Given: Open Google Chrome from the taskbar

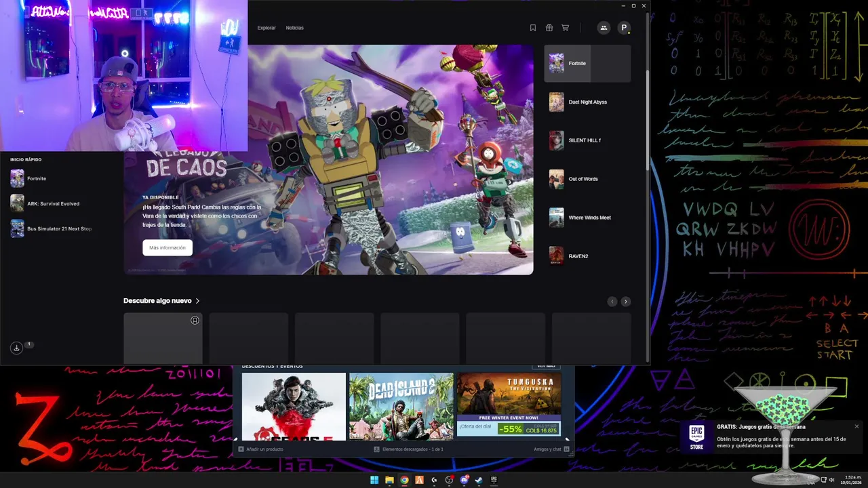Looking at the screenshot, I should click(x=404, y=481).
